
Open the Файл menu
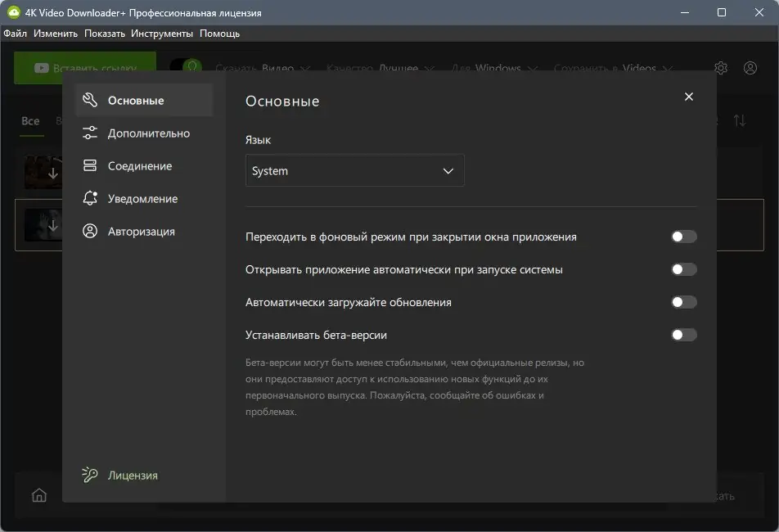pyautogui.click(x=15, y=34)
